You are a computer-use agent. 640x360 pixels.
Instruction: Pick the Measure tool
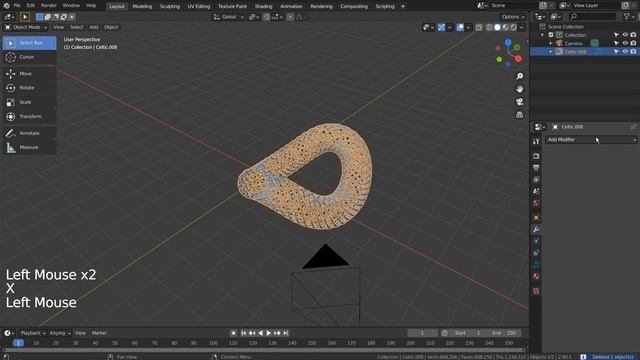(x=29, y=147)
